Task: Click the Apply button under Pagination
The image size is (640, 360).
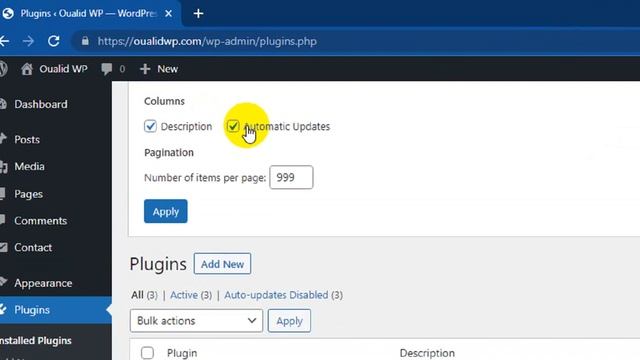Action: pos(166,211)
